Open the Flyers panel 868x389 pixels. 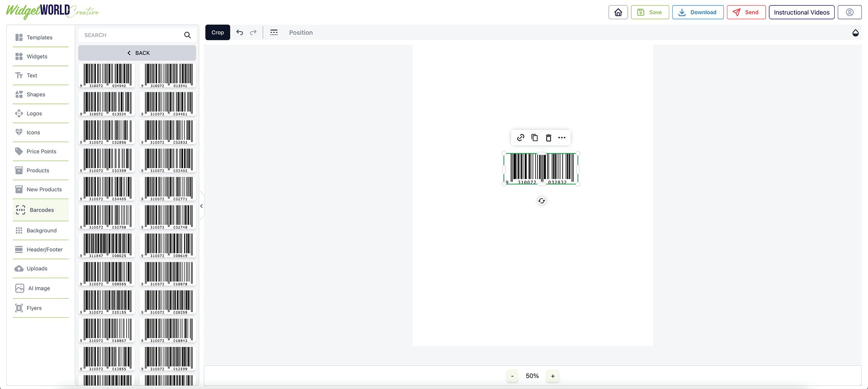(x=40, y=308)
